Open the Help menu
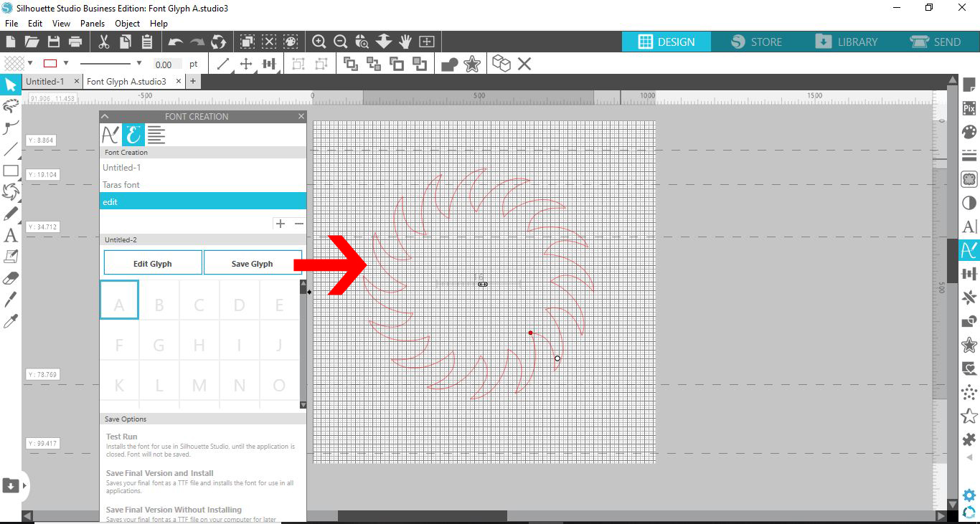 [x=159, y=24]
